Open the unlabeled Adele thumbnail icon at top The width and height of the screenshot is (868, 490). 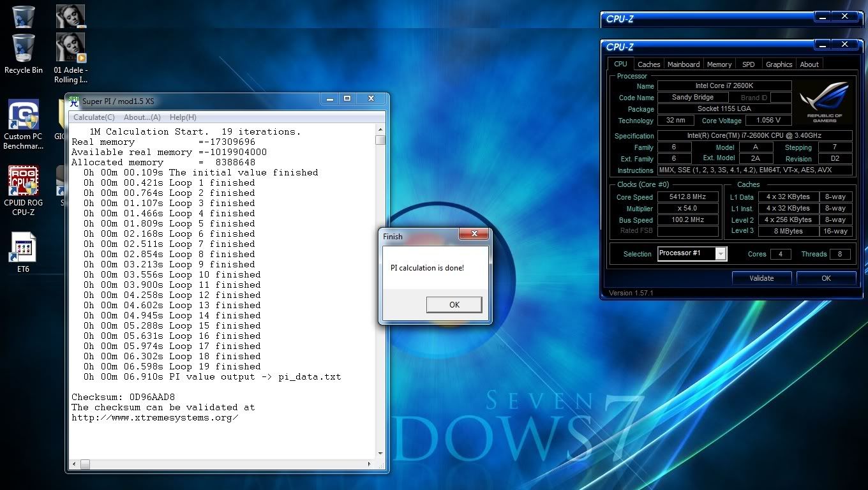pyautogui.click(x=71, y=17)
